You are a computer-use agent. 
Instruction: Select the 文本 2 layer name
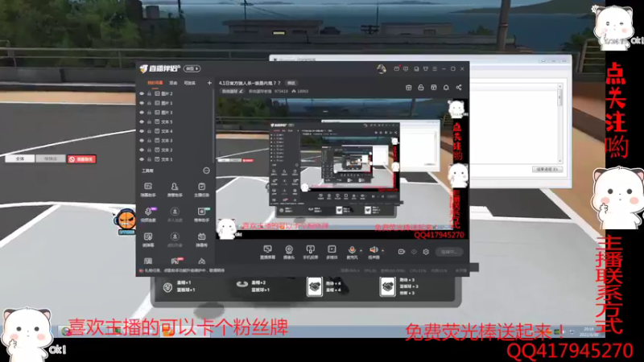[167, 150]
